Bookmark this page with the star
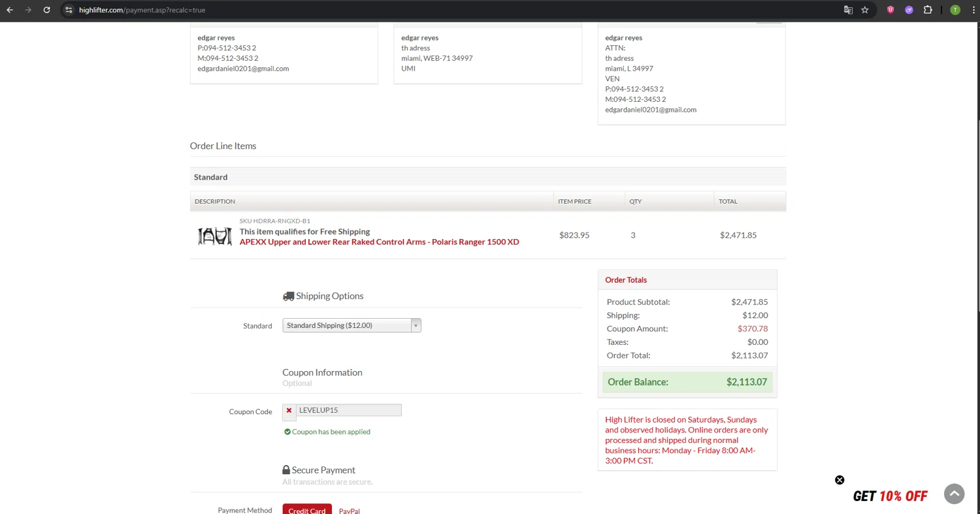The width and height of the screenshot is (980, 514). (865, 10)
